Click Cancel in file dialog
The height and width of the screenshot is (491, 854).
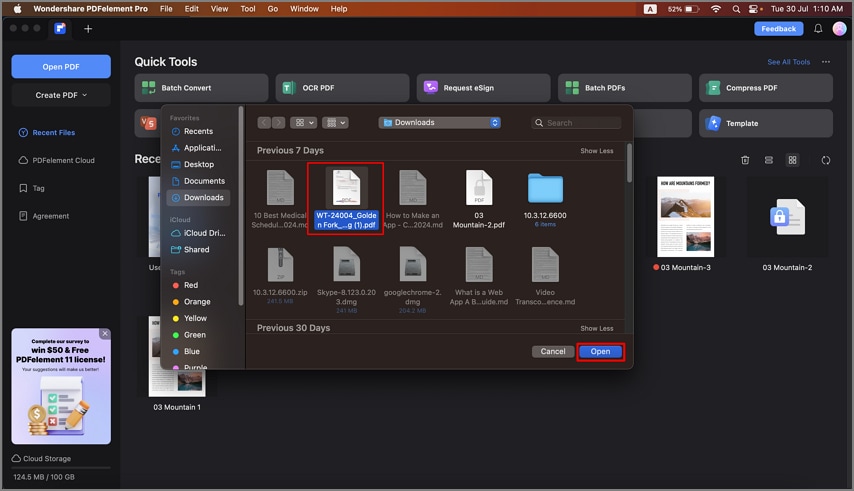pyautogui.click(x=552, y=352)
